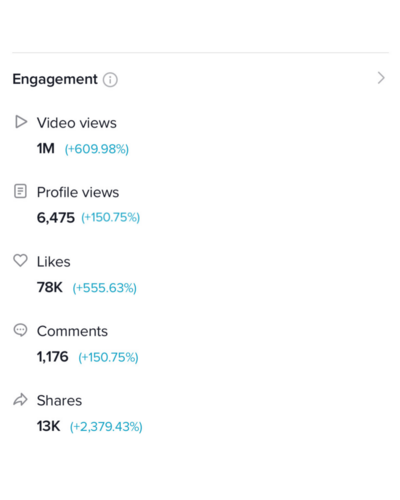Viewport: 400px width, 500px height.
Task: Click the +2,379.43% shares change
Action: (106, 427)
